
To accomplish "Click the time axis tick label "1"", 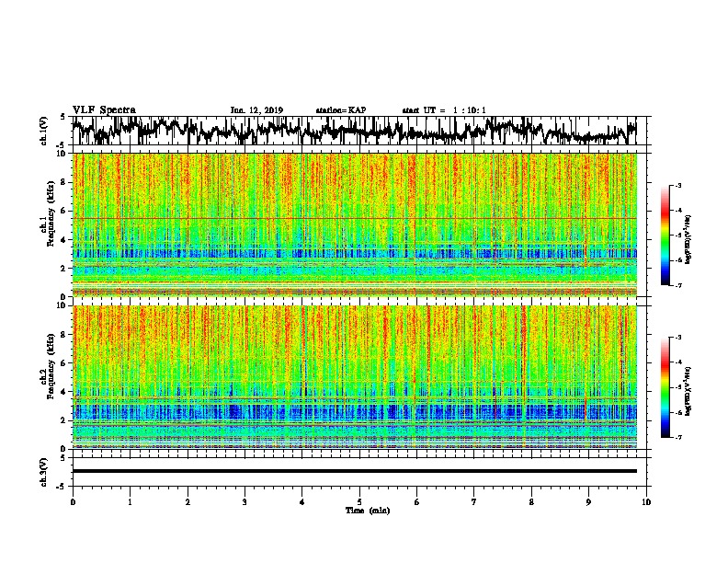I will pos(130,502).
